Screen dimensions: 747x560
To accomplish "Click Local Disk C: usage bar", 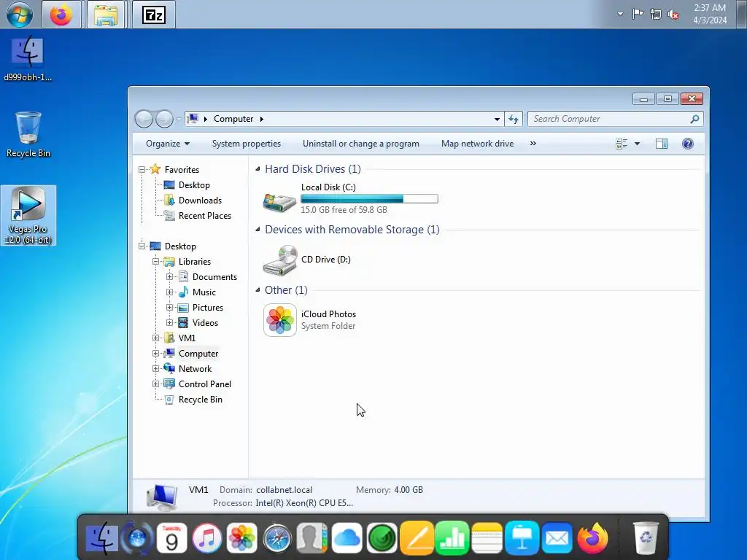I will point(369,199).
